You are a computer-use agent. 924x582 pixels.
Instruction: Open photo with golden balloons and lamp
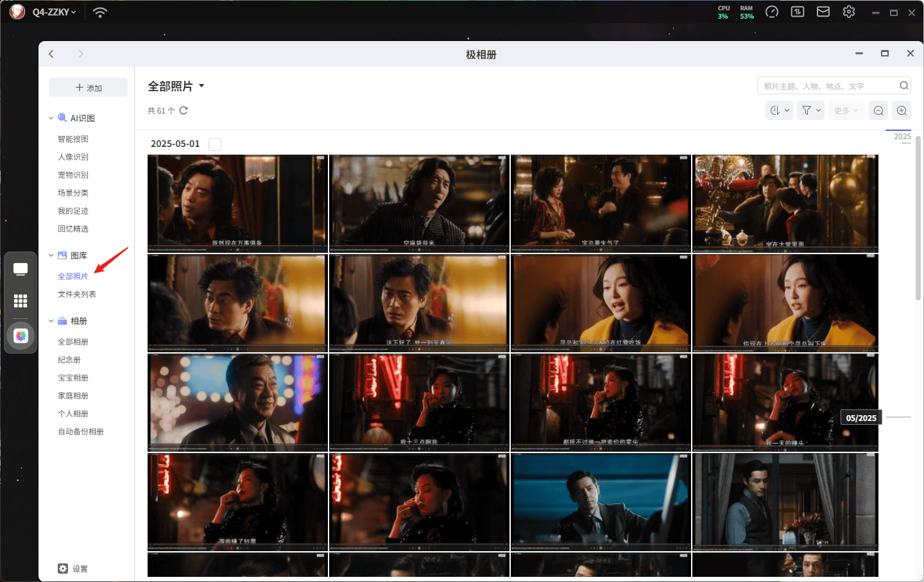click(x=785, y=203)
